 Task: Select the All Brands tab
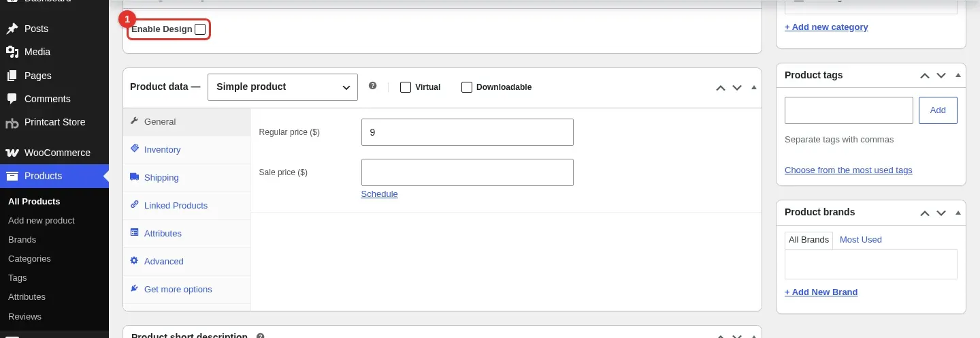(x=808, y=240)
